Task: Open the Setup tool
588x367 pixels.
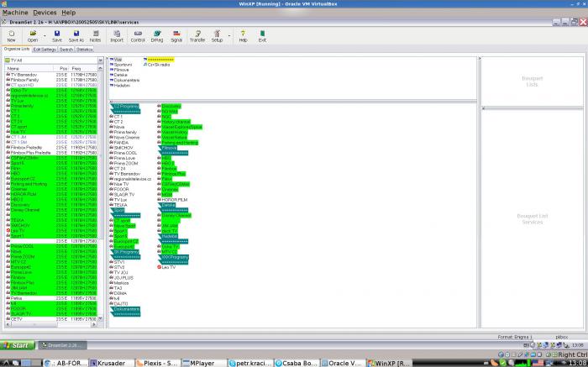Action: (217, 36)
